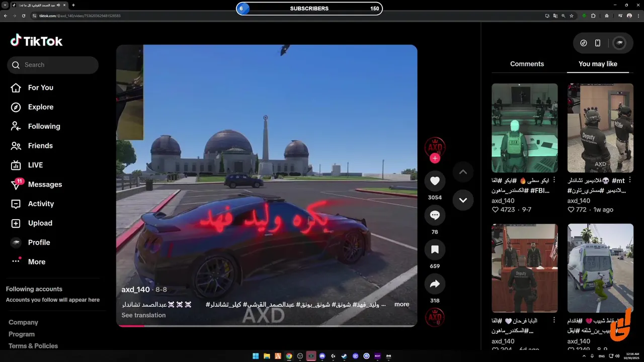644x362 pixels.
Task: Expand the Company footer section
Action: click(23, 322)
